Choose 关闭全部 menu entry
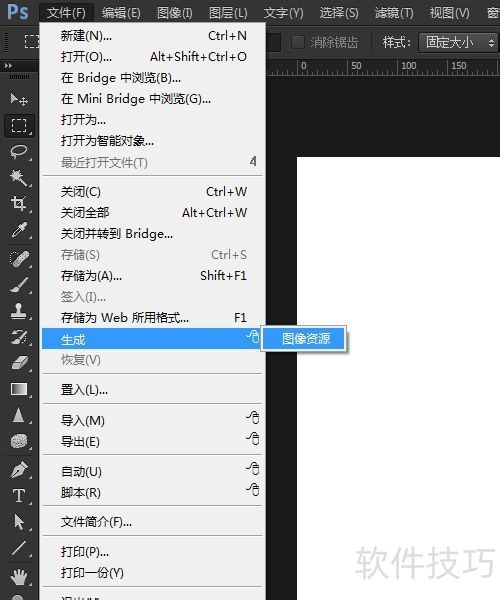 click(x=152, y=212)
